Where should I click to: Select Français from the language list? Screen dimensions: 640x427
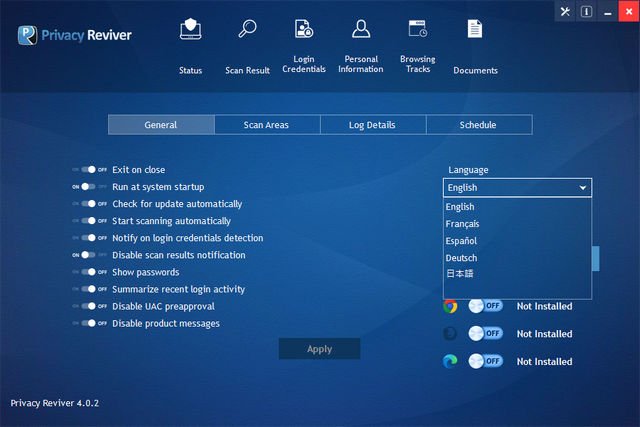[461, 224]
